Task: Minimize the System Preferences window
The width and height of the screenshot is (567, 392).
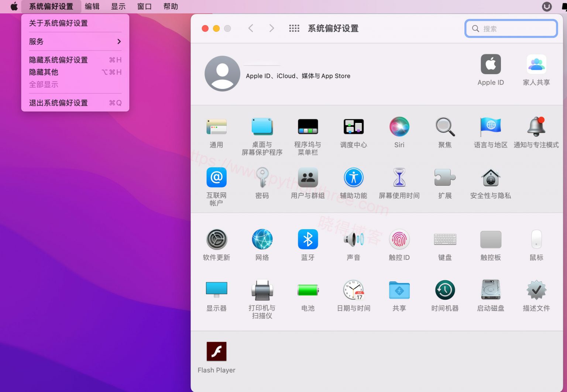Action: pyautogui.click(x=216, y=28)
